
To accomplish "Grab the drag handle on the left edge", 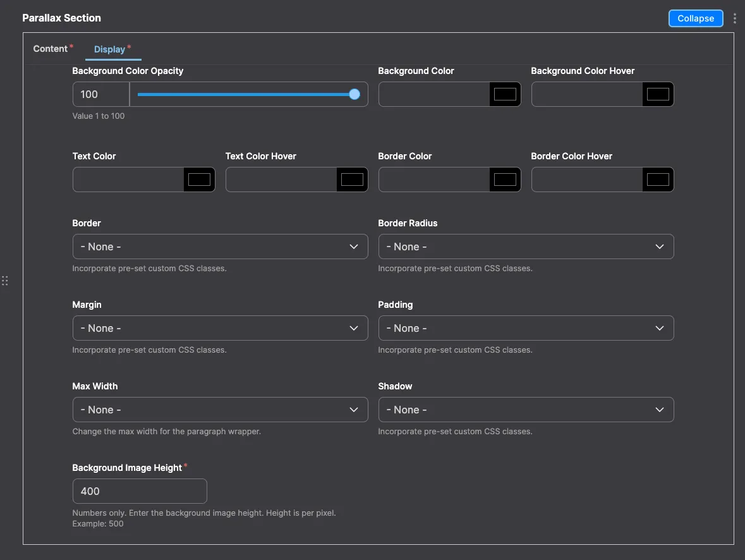I will 5,281.
